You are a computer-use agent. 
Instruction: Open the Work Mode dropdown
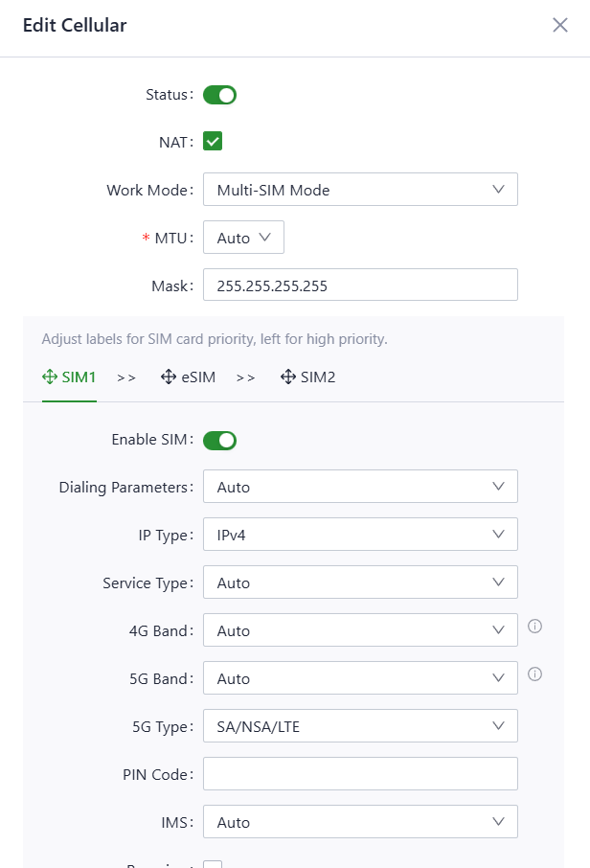360,190
